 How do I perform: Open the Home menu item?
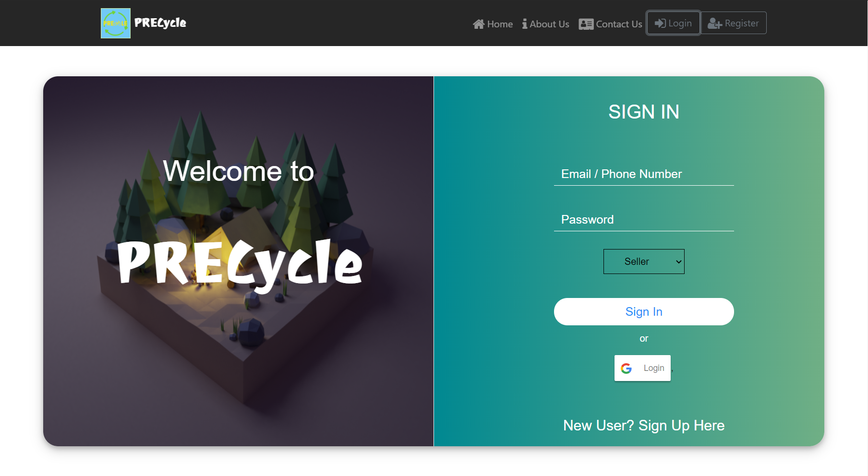tap(493, 24)
